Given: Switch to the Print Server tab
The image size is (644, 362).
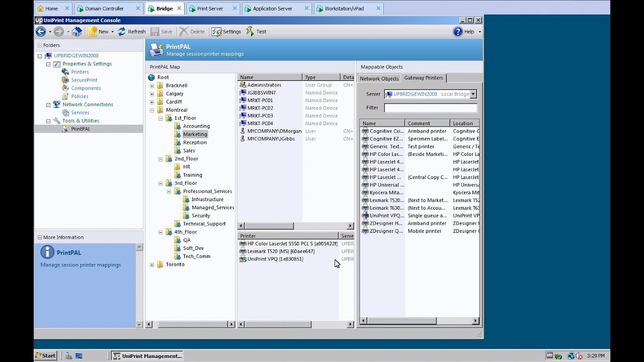Looking at the screenshot, I should pos(210,9).
